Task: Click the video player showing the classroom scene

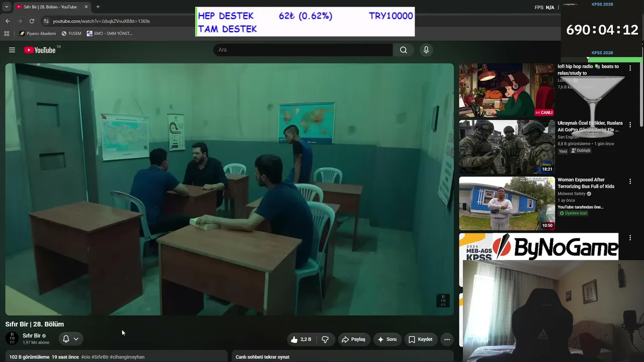Action: tap(229, 189)
